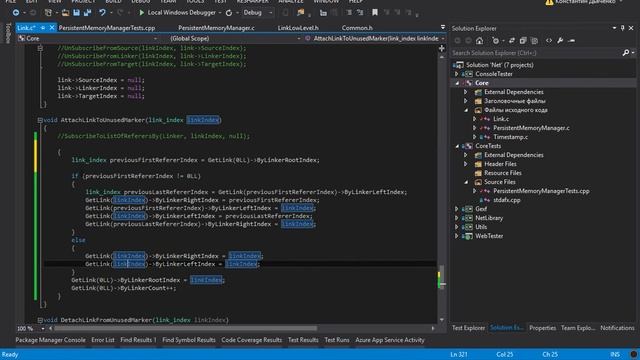640x360 pixels.
Task: Click Sync with Active Document icon
Action: [511, 40]
